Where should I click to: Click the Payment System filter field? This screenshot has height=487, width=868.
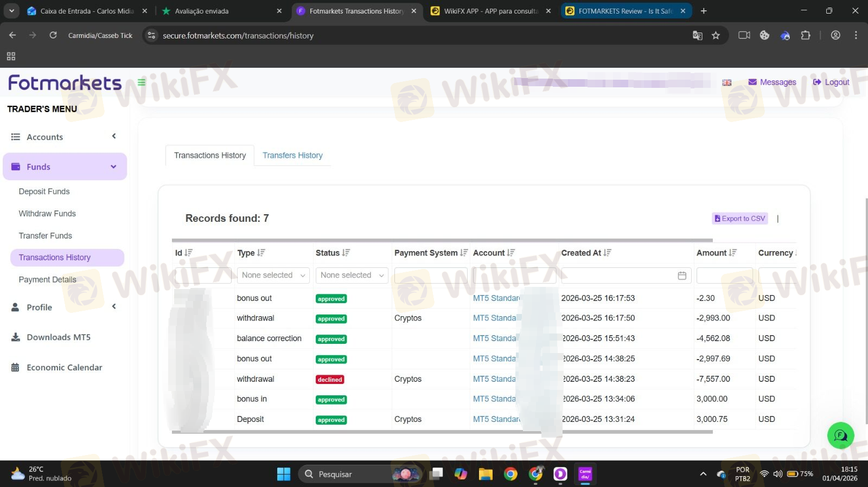tap(431, 275)
